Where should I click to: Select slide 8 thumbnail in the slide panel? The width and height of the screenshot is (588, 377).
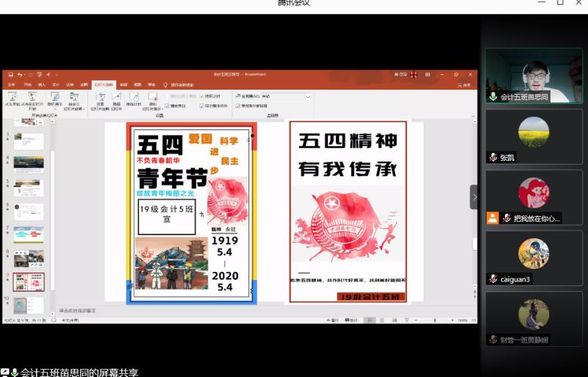pyautogui.click(x=29, y=259)
